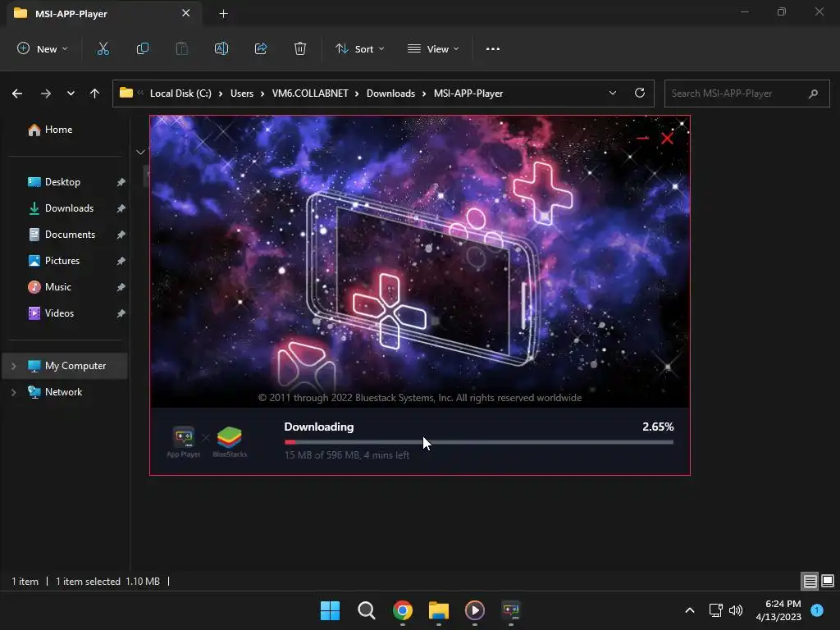Open Desktop in navigation pane
This screenshot has width=840, height=630.
coord(54,182)
